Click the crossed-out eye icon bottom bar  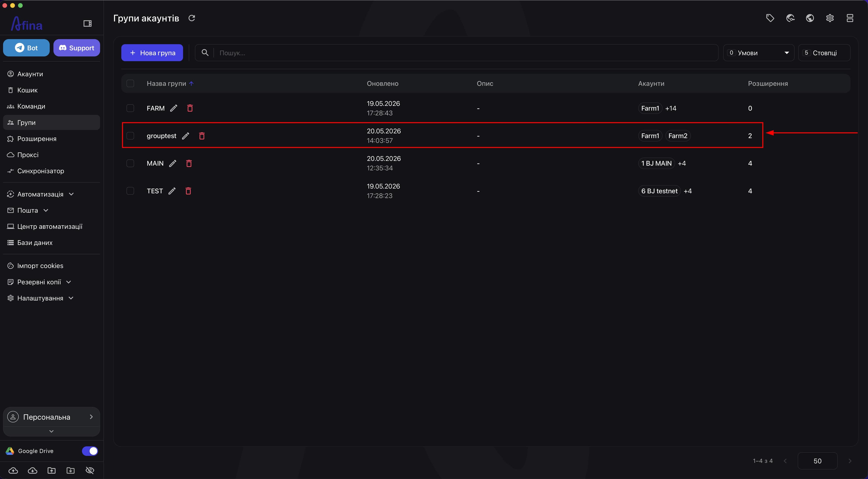90,471
